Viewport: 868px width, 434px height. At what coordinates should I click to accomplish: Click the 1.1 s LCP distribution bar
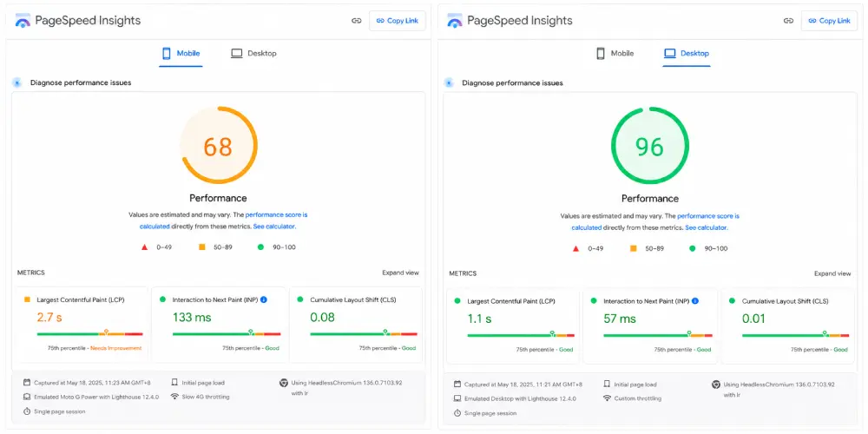click(521, 335)
